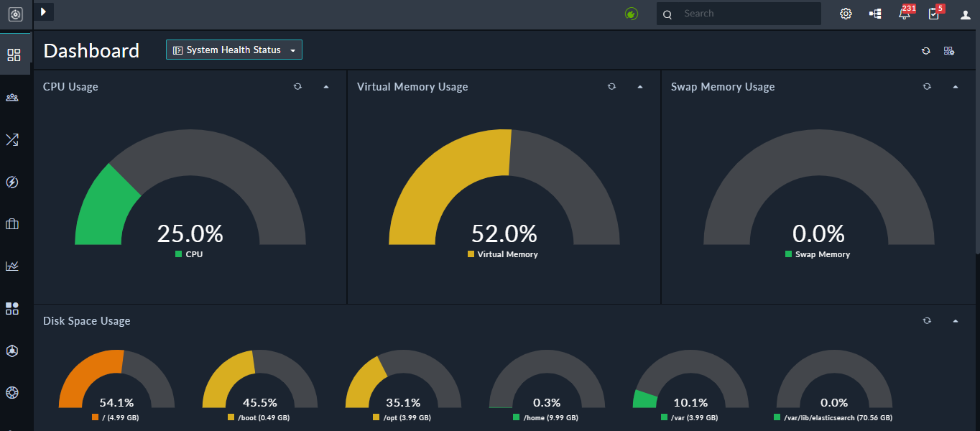Select the briefcase inventory icon in sidebar
The width and height of the screenshot is (980, 431).
coord(12,223)
